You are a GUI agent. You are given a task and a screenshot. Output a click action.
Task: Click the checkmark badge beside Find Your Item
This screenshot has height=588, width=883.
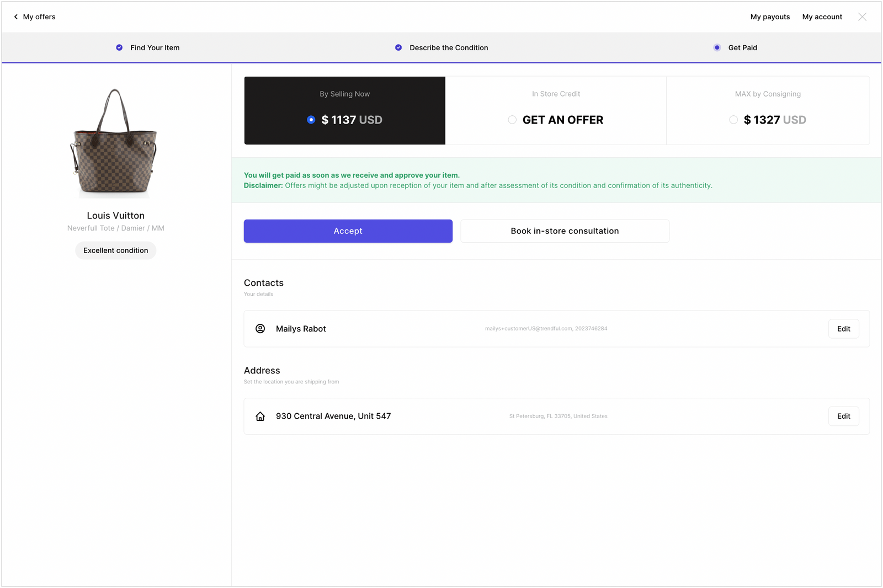[119, 47]
